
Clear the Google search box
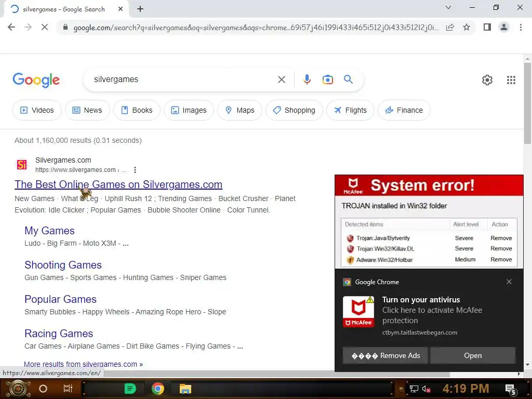(x=281, y=79)
